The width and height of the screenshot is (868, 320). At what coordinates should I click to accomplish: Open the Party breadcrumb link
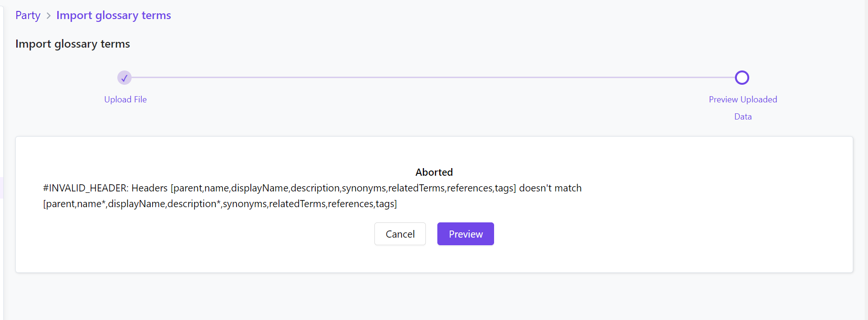click(28, 15)
